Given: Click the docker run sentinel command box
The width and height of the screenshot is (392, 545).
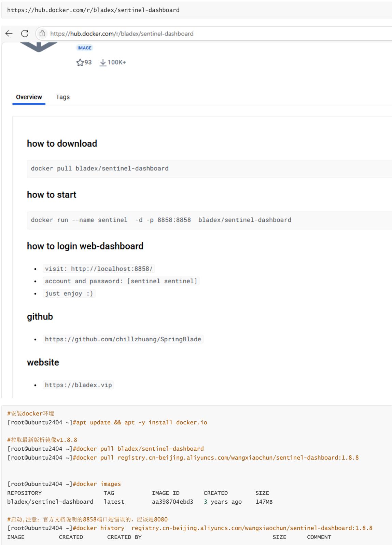Looking at the screenshot, I should point(209,220).
